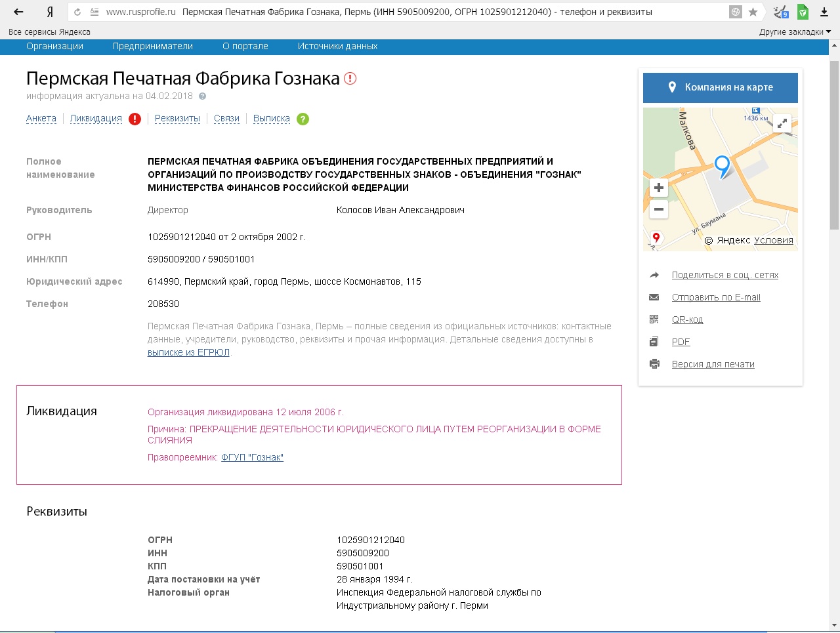Switch to the Выписка tab
This screenshot has height=633, width=840.
coord(272,119)
